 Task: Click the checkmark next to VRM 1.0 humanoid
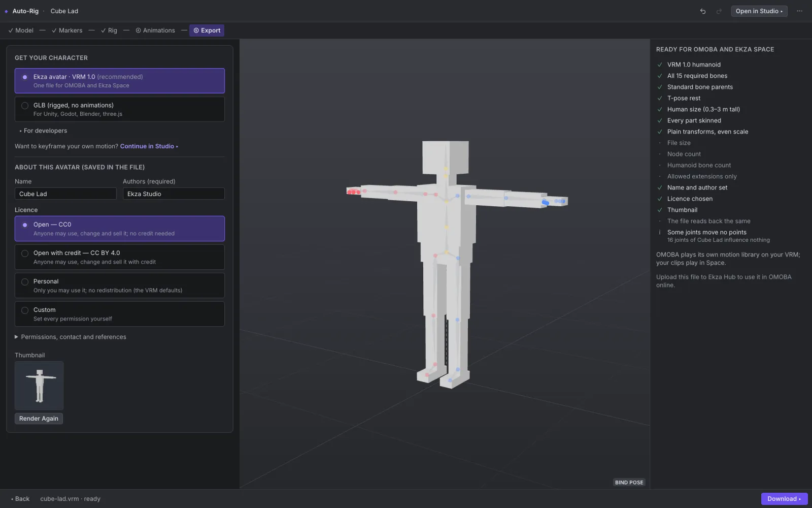click(x=660, y=65)
